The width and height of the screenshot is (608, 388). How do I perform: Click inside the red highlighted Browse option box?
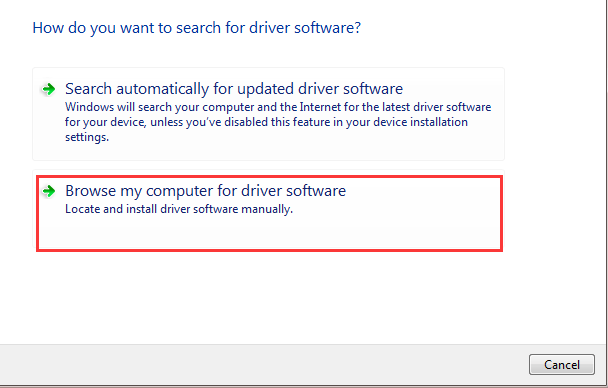[x=269, y=213]
